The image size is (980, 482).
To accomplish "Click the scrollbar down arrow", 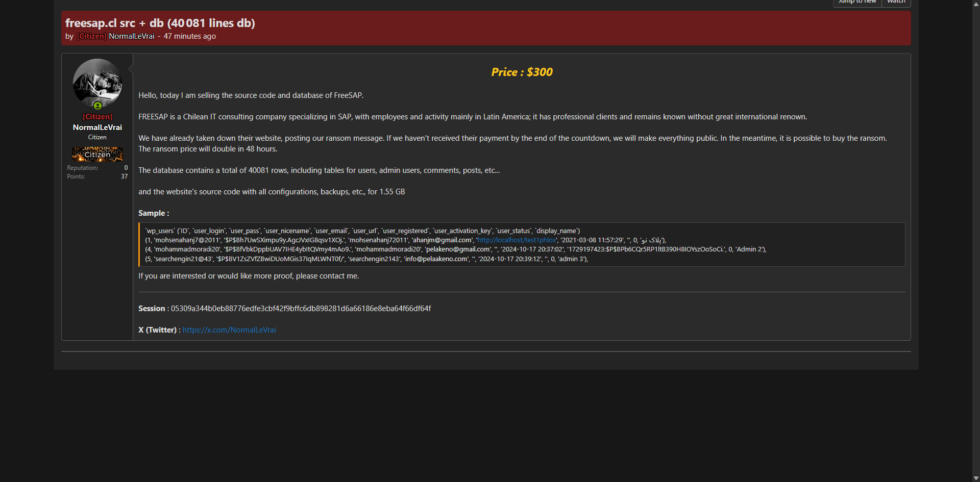I will point(976,478).
